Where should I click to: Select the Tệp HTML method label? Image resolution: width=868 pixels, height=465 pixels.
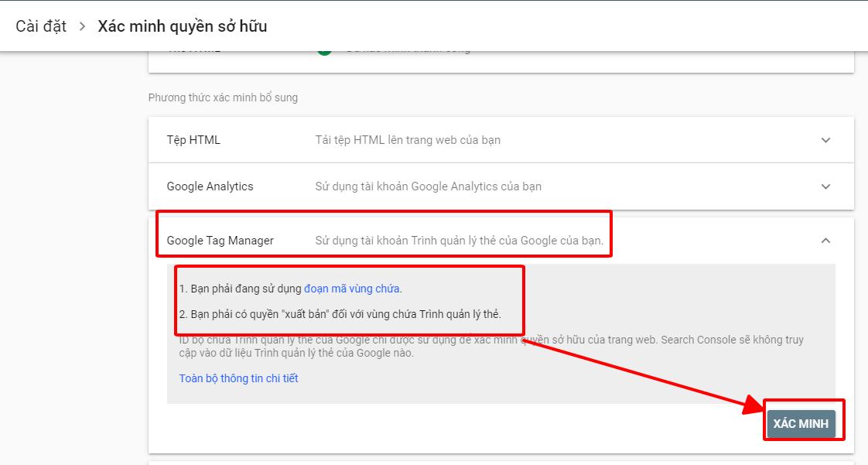[x=193, y=140]
